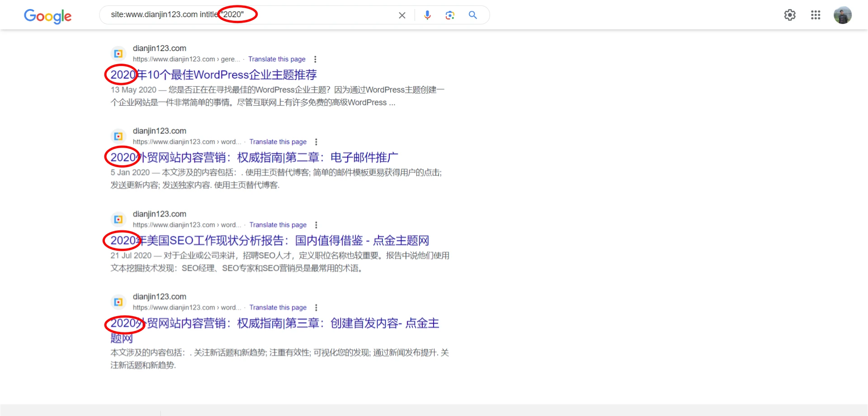Image resolution: width=868 pixels, height=416 pixels.
Task: Open the Google account profile avatar
Action: click(x=843, y=15)
